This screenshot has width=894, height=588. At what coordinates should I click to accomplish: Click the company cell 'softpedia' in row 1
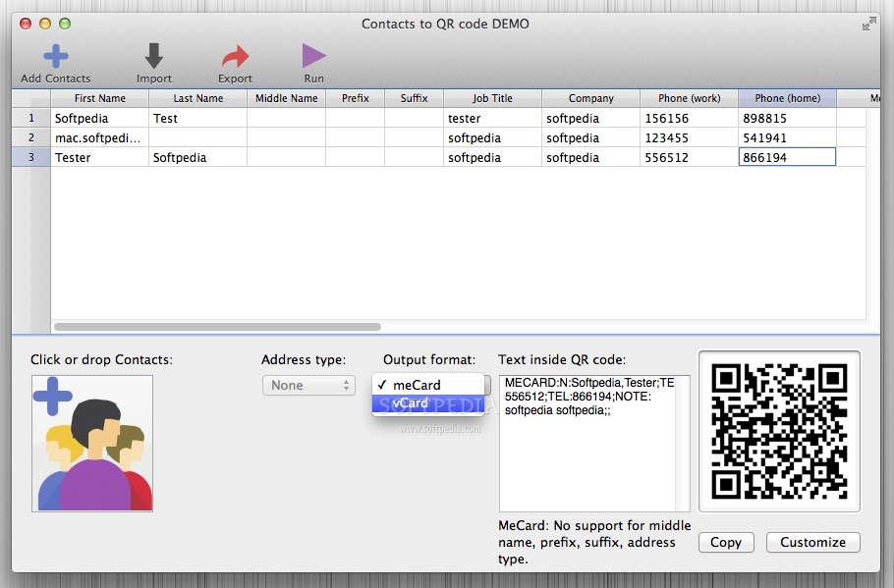590,118
